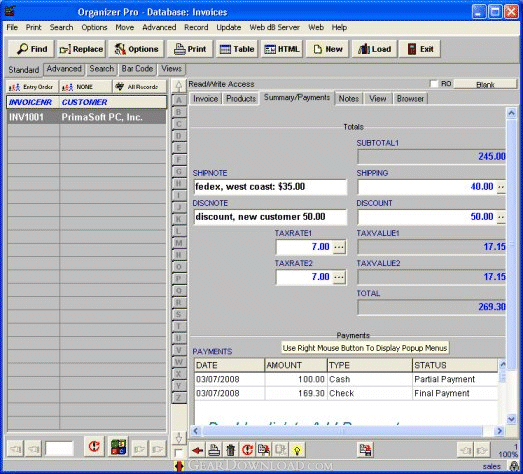Click the lightbulb hint icon
This screenshot has height=474, width=523.
click(x=297, y=450)
